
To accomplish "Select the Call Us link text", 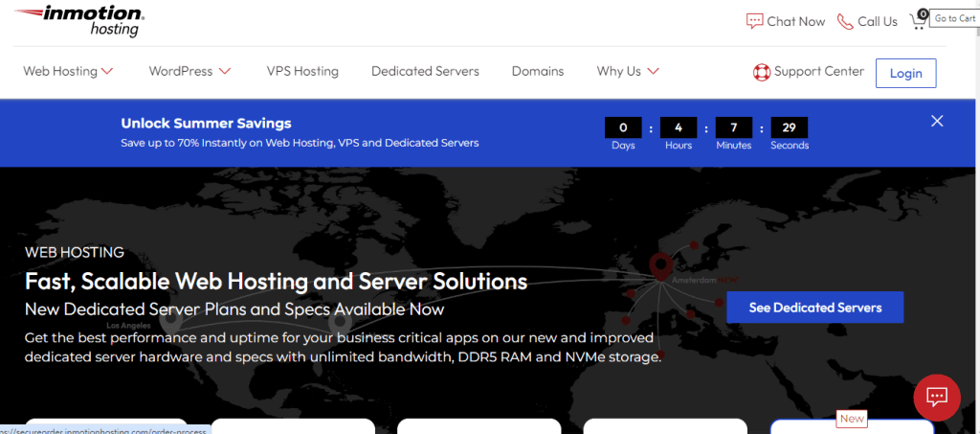I will pos(878,21).
